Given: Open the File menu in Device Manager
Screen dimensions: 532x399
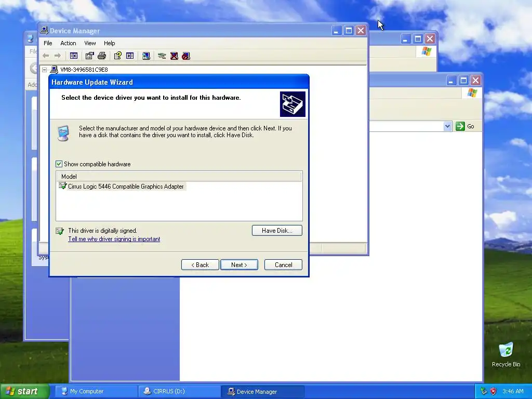Looking at the screenshot, I should point(48,43).
